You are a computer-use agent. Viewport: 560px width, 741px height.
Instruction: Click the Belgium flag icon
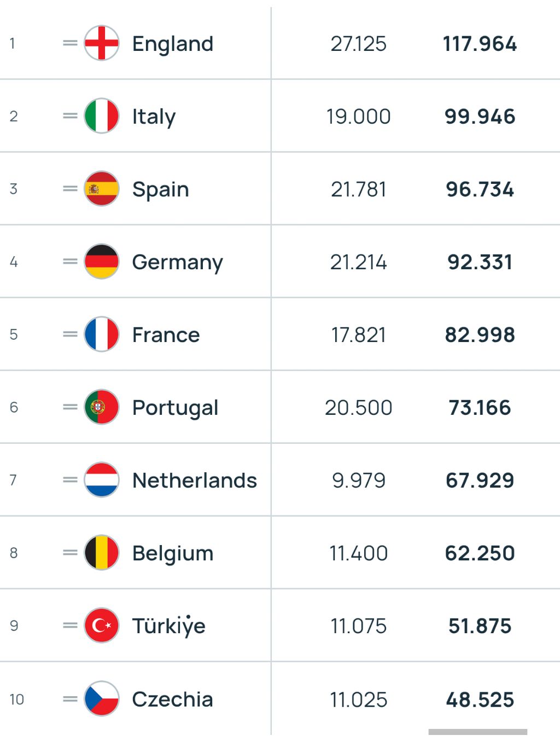point(102,553)
